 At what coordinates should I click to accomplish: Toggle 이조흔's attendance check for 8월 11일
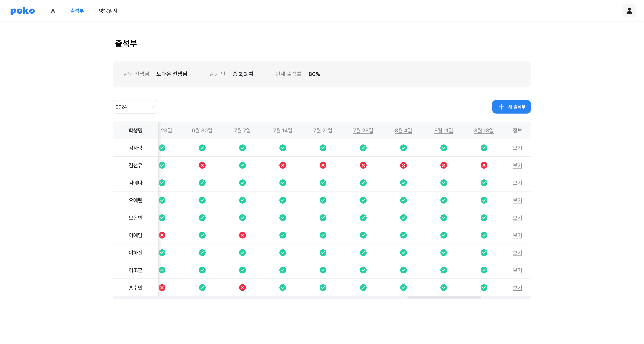coord(443,270)
